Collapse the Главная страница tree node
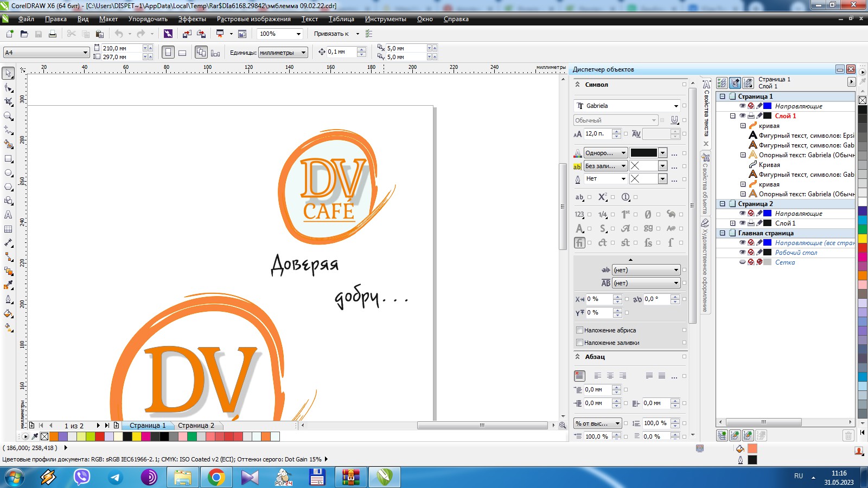This screenshot has height=488, width=868. [x=723, y=233]
